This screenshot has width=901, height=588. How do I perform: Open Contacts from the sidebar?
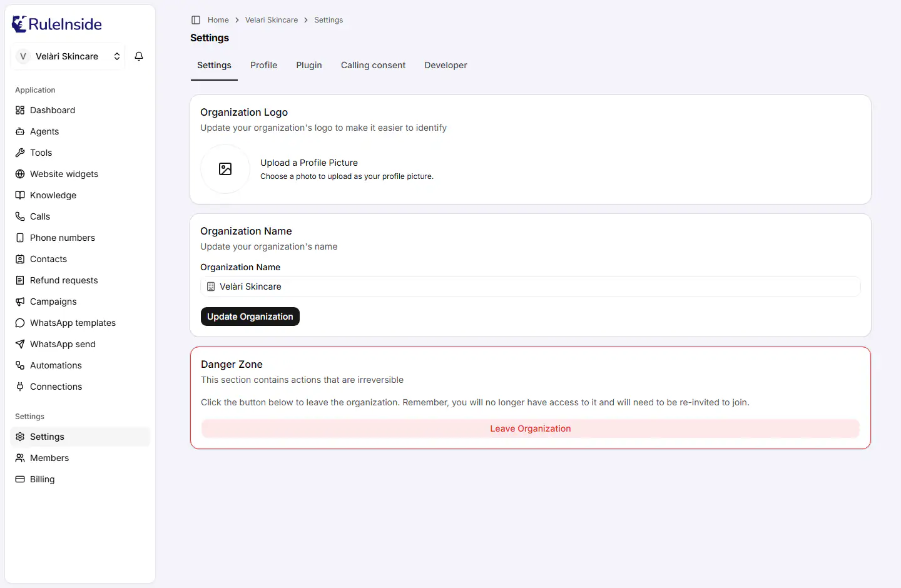pyautogui.click(x=80, y=259)
